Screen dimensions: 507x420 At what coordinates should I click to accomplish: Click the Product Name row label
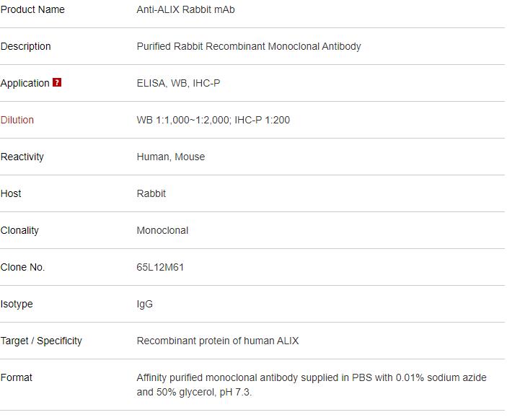[32, 9]
